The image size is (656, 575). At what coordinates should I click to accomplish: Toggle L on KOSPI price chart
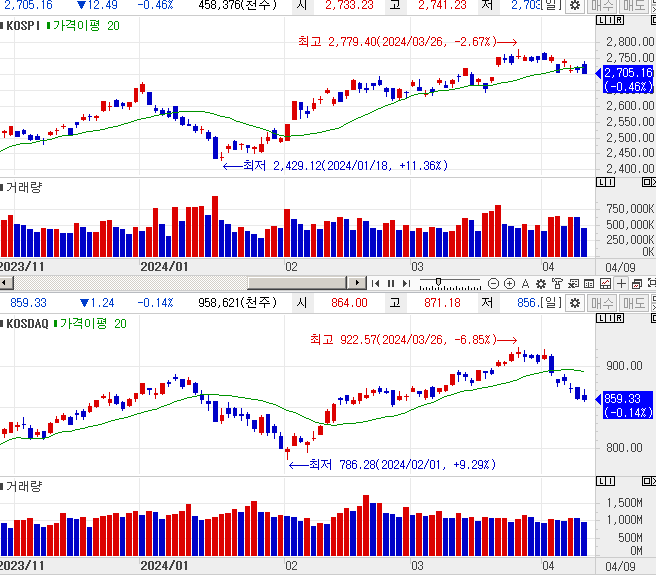pyautogui.click(x=601, y=20)
